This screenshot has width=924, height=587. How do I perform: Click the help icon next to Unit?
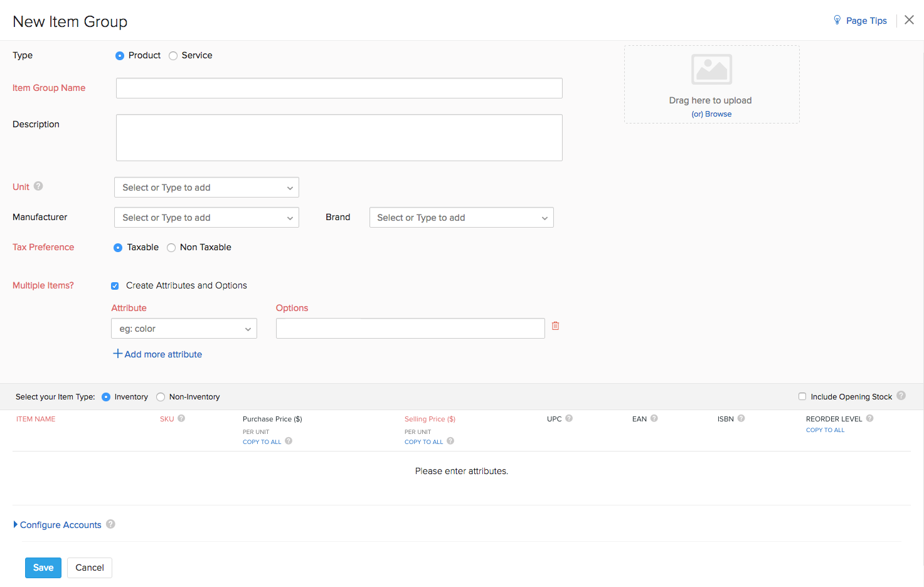38,186
